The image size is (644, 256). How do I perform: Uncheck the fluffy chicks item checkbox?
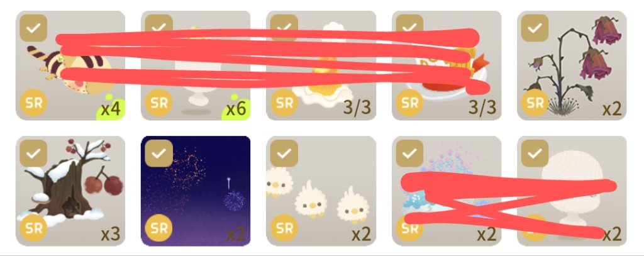[284, 153]
